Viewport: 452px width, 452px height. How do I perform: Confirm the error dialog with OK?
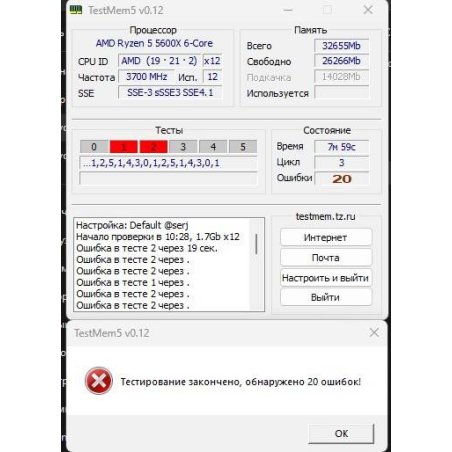click(x=341, y=433)
